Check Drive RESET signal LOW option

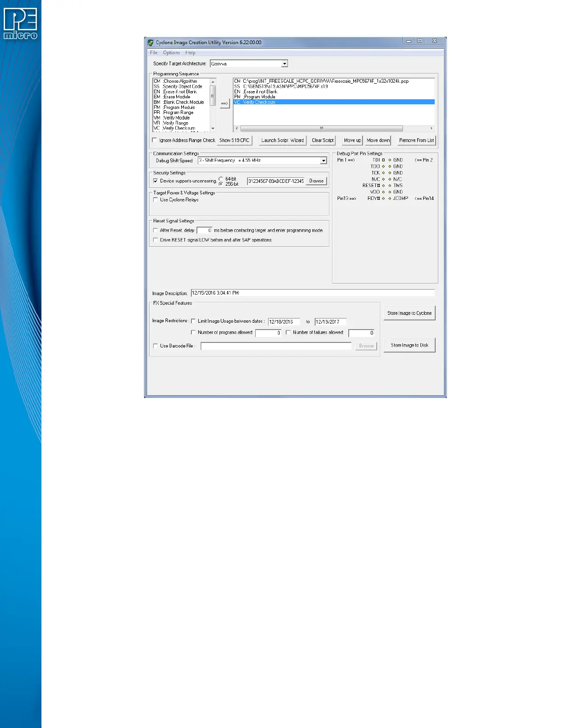(x=155, y=240)
